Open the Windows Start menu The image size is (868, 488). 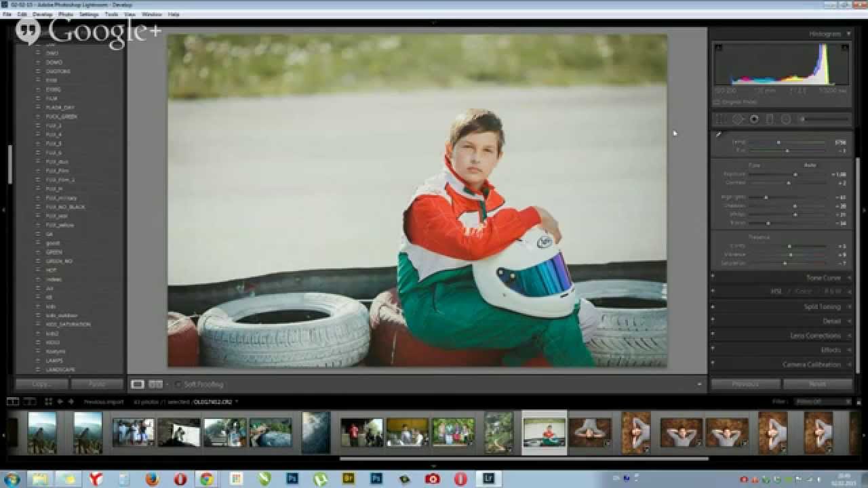click(x=12, y=479)
